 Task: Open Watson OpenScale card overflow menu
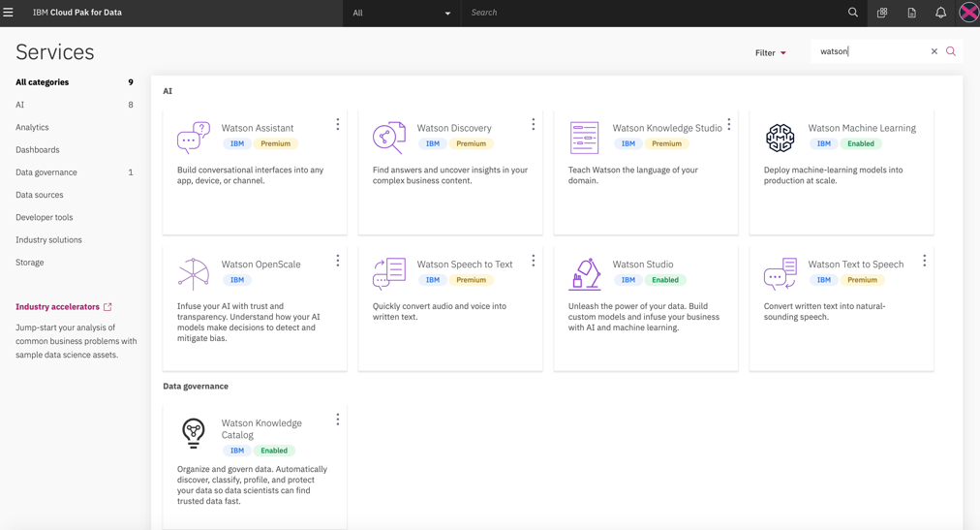point(338,261)
